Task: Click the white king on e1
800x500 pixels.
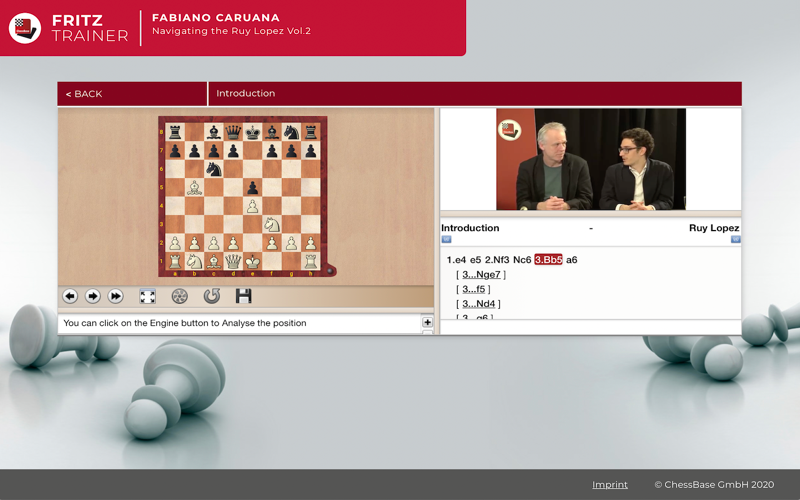Action: tap(253, 262)
